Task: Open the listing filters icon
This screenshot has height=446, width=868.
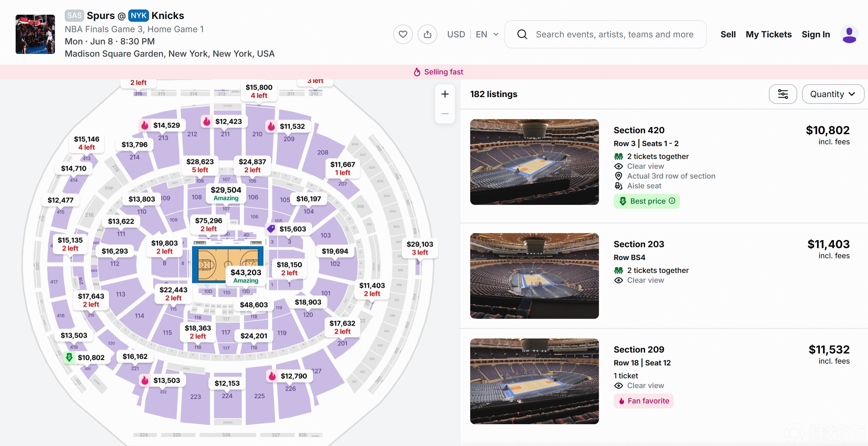Action: coord(782,94)
